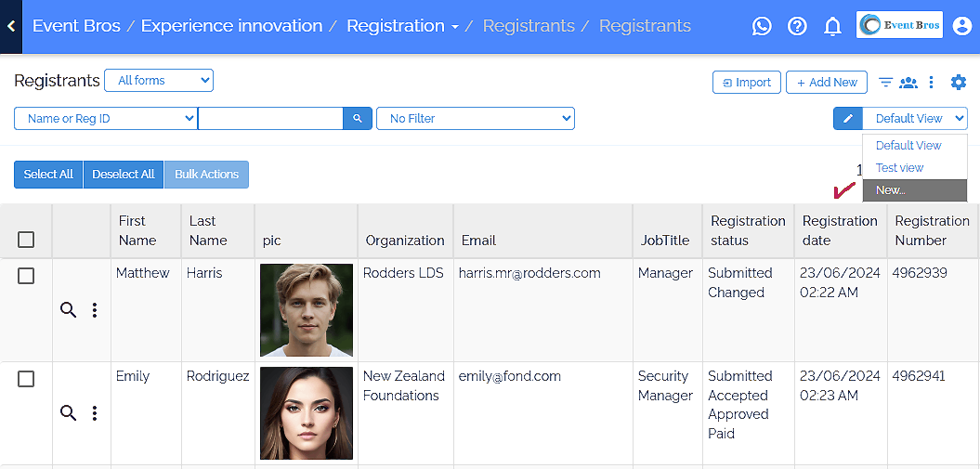Click the Import button
Image resolution: width=980 pixels, height=469 pixels.
pos(747,83)
